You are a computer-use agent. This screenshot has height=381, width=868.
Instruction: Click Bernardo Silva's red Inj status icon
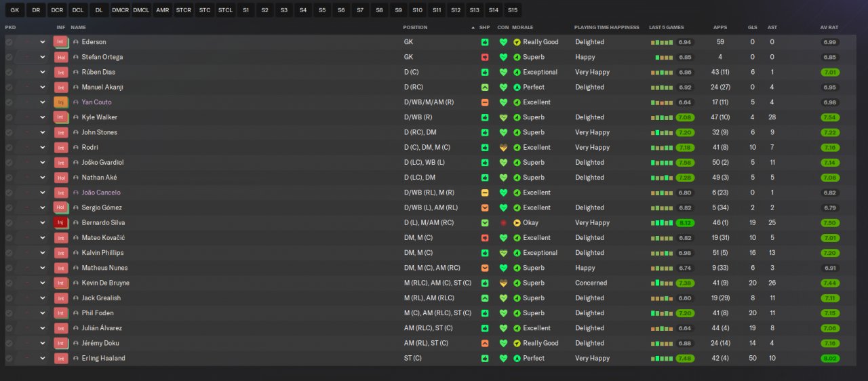[61, 222]
